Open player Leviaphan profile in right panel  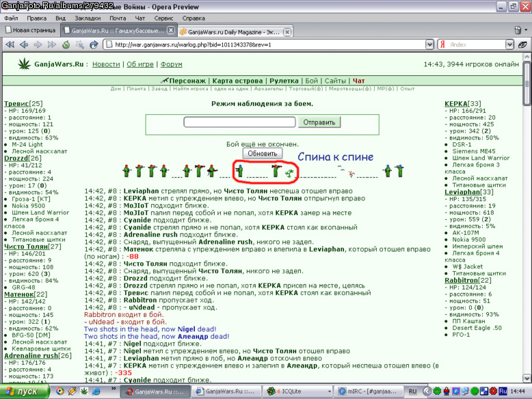point(462,192)
